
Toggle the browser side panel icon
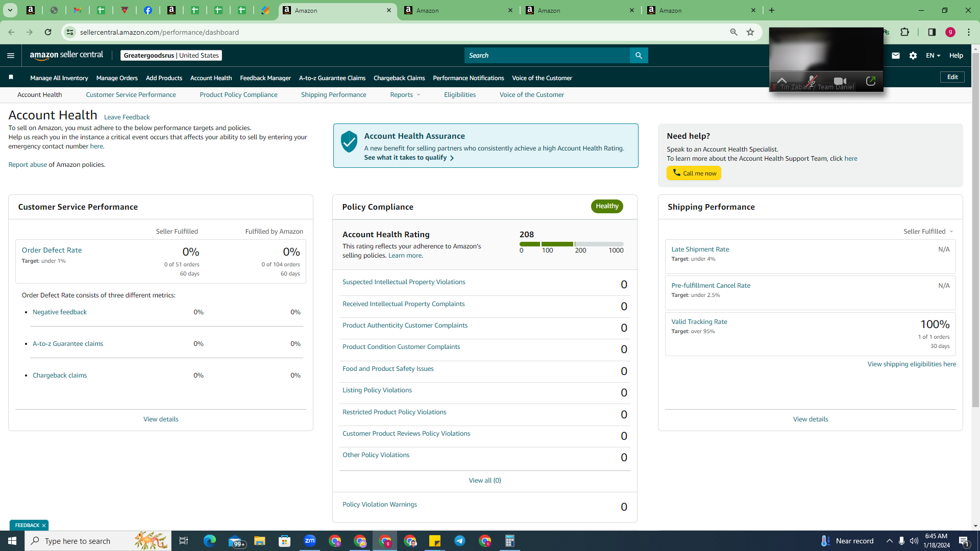coord(932,32)
